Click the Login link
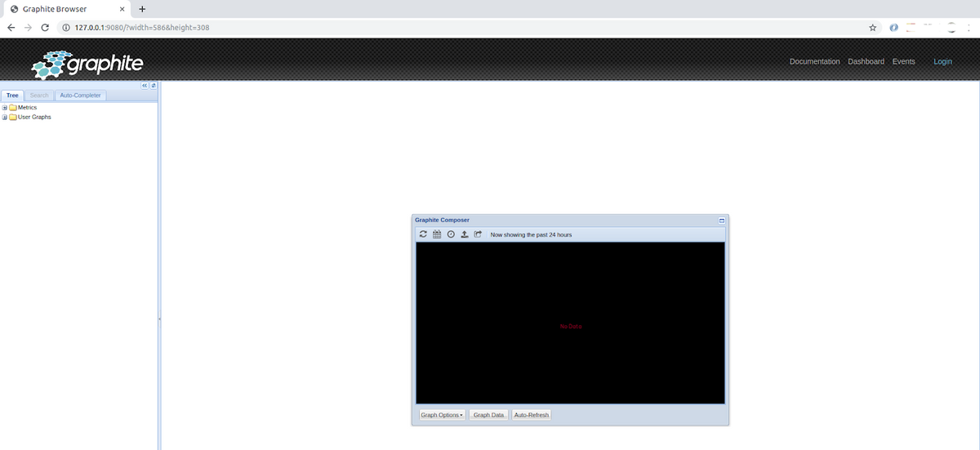This screenshot has width=980, height=450. 942,61
